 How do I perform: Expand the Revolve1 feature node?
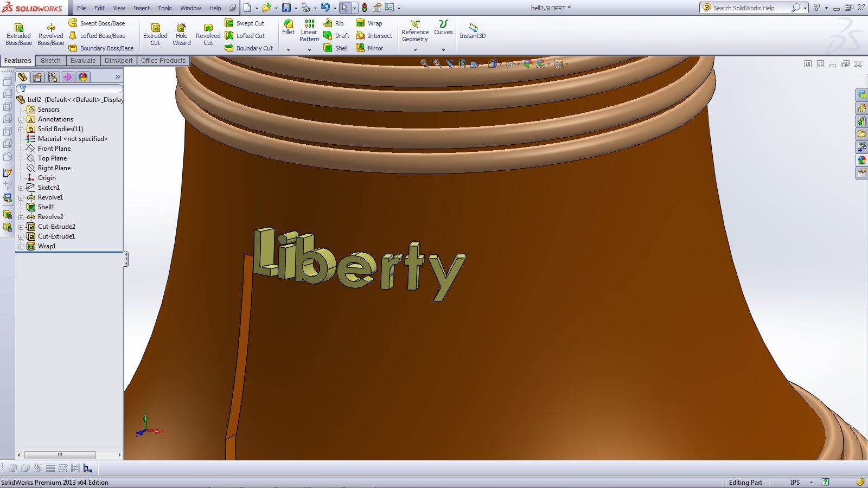[21, 197]
